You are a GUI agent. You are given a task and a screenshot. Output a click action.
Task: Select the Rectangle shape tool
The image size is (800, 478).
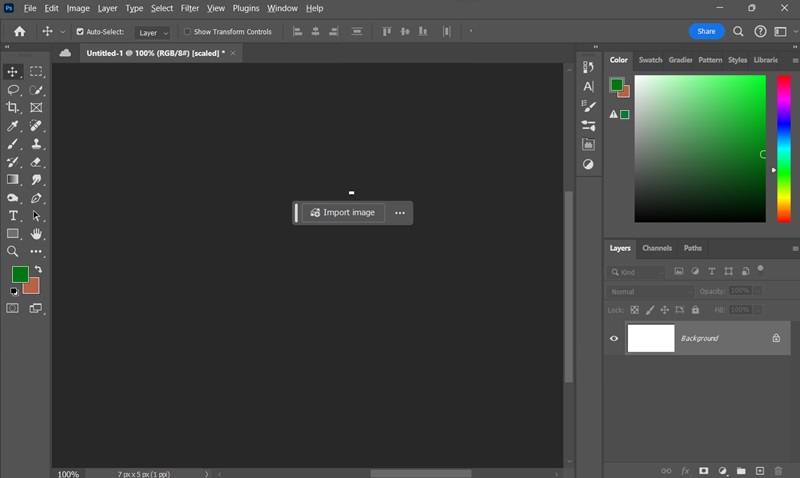click(12, 234)
